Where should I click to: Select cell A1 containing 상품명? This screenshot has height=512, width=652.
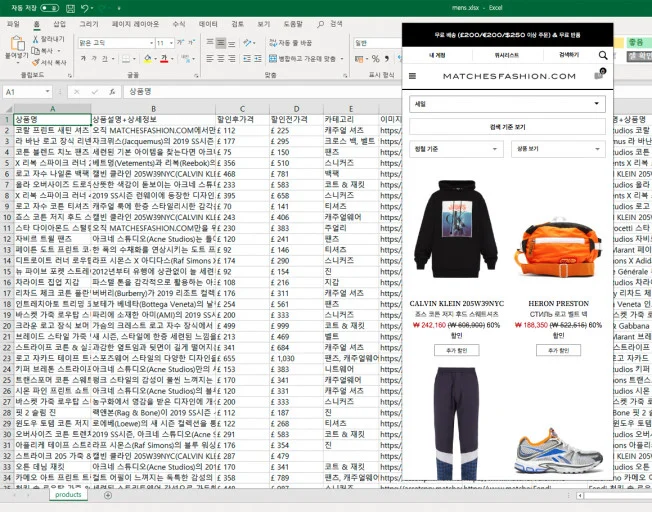point(52,120)
